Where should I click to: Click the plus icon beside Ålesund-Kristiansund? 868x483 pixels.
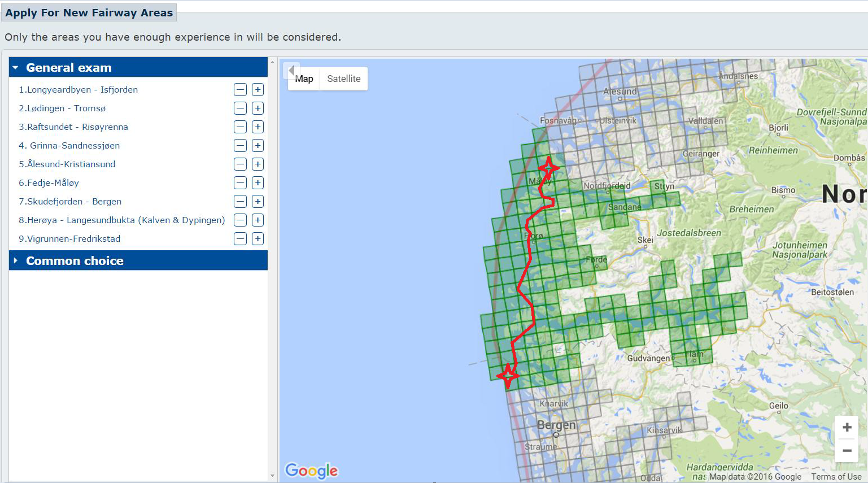click(x=258, y=164)
